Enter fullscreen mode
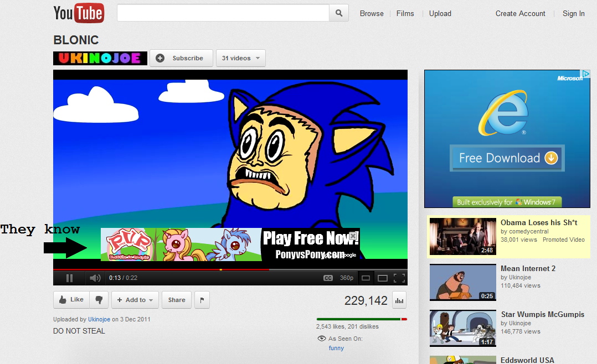Image resolution: width=597 pixels, height=364 pixels. coord(399,278)
